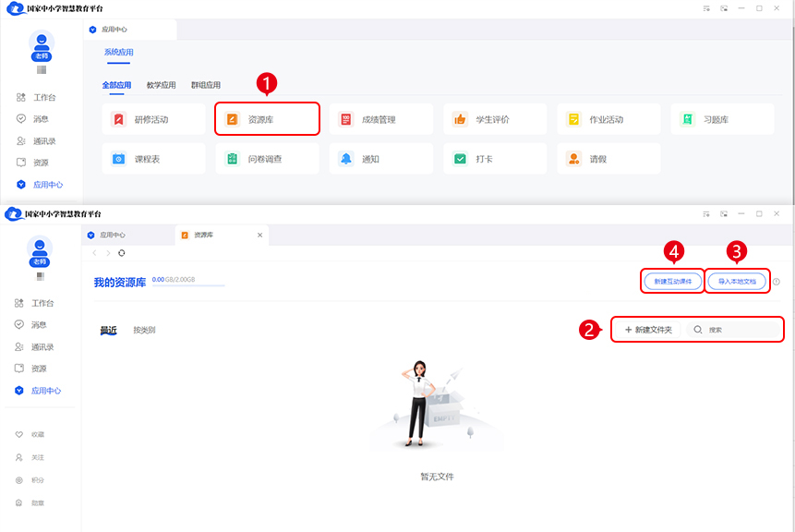The height and width of the screenshot is (532, 795).
Task: Open 收藏 favorites in the lower sidebar
Action: coord(37,434)
